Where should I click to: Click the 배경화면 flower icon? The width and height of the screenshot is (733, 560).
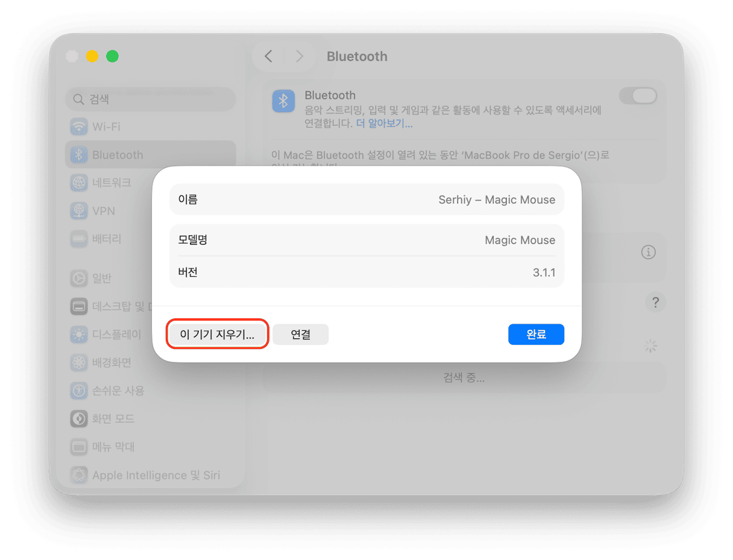click(79, 362)
